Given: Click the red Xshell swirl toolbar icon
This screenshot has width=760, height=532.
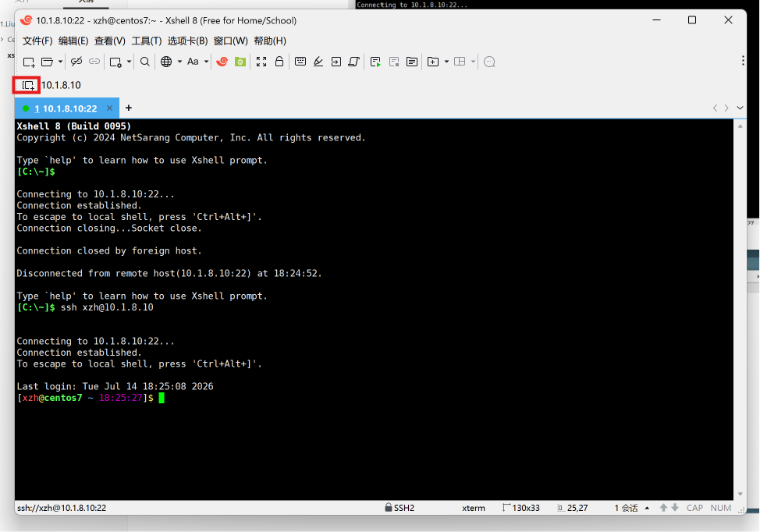Looking at the screenshot, I should point(222,62).
